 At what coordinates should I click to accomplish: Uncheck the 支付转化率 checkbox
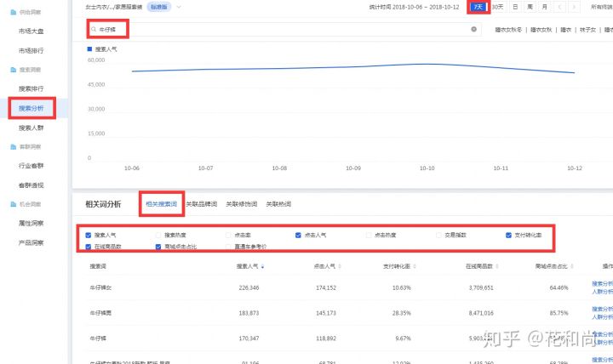click(508, 234)
